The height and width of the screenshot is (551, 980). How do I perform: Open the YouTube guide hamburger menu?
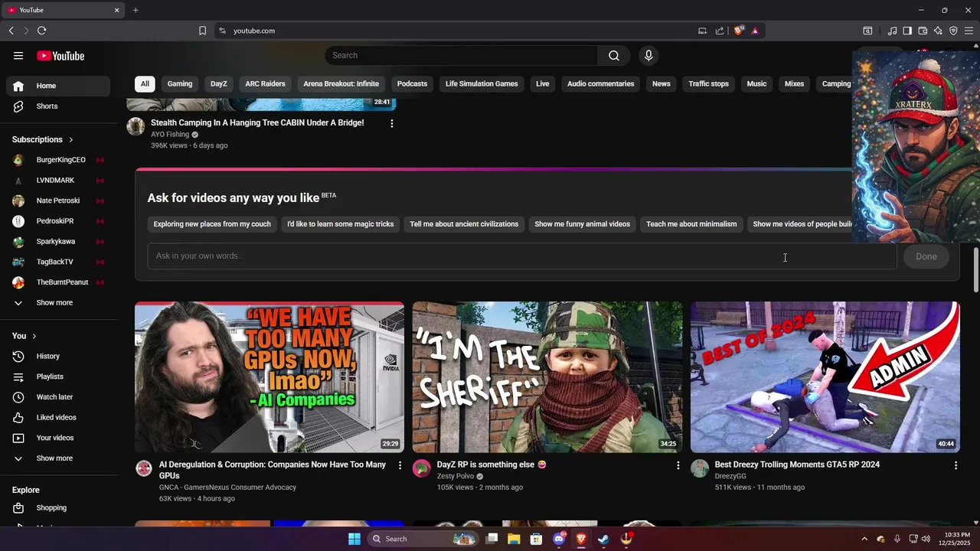[18, 56]
